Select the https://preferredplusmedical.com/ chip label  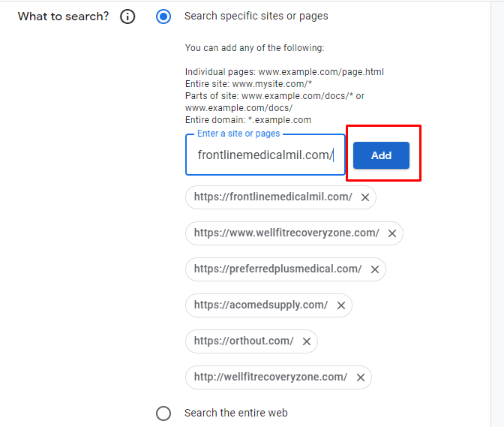click(277, 269)
